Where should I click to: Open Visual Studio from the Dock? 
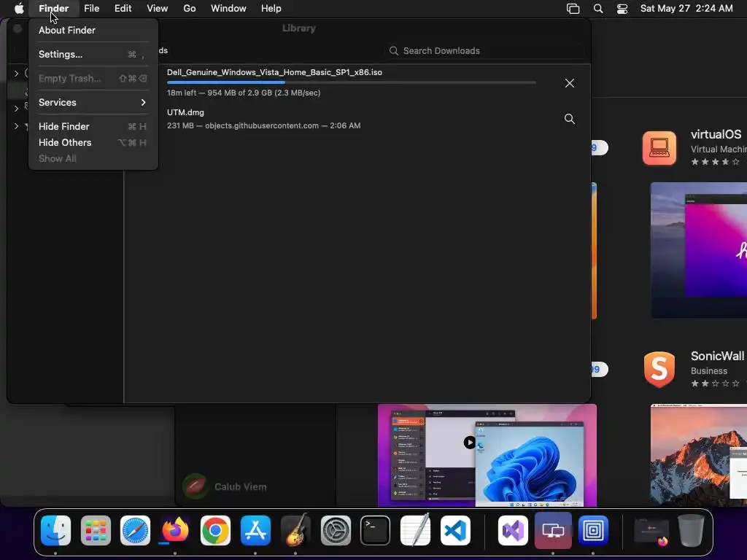[x=513, y=530]
